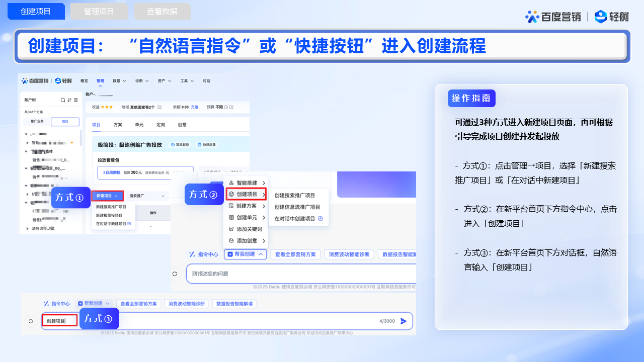Select the 3日周期投 package card
The width and height of the screenshot is (644, 362).
[145, 172]
